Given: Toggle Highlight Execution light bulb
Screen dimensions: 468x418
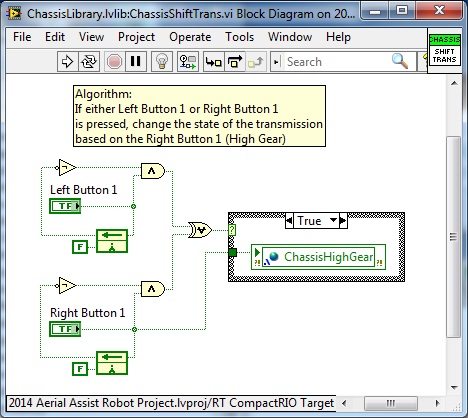Looking at the screenshot, I should pos(162,61).
